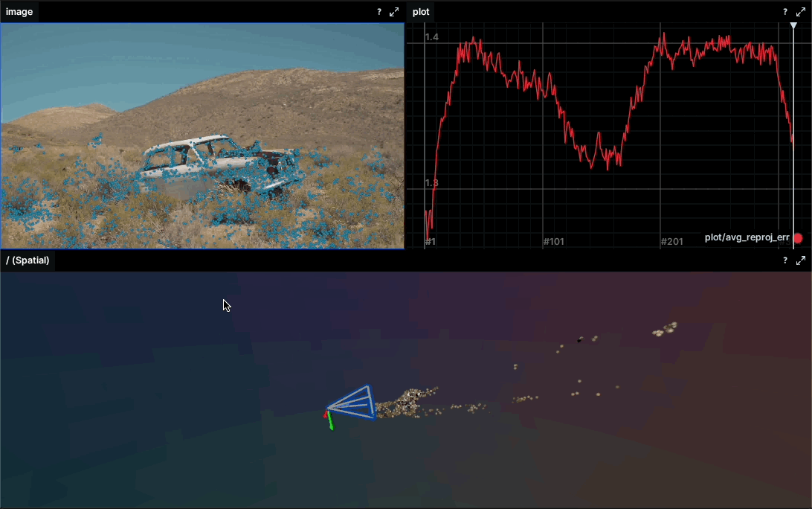Click the #1 frame tick label
Image resolution: width=812 pixels, height=509 pixels.
click(430, 242)
